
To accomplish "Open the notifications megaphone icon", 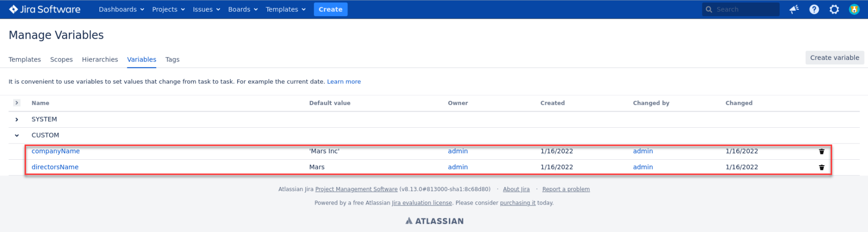I will [x=794, y=9].
